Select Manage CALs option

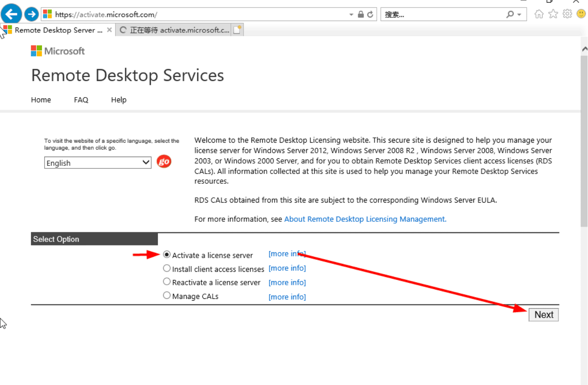click(x=167, y=295)
